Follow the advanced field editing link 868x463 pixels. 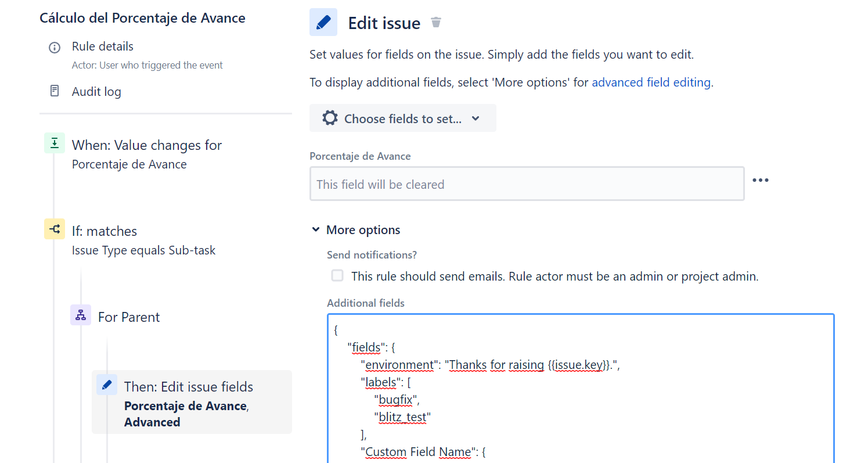(651, 82)
